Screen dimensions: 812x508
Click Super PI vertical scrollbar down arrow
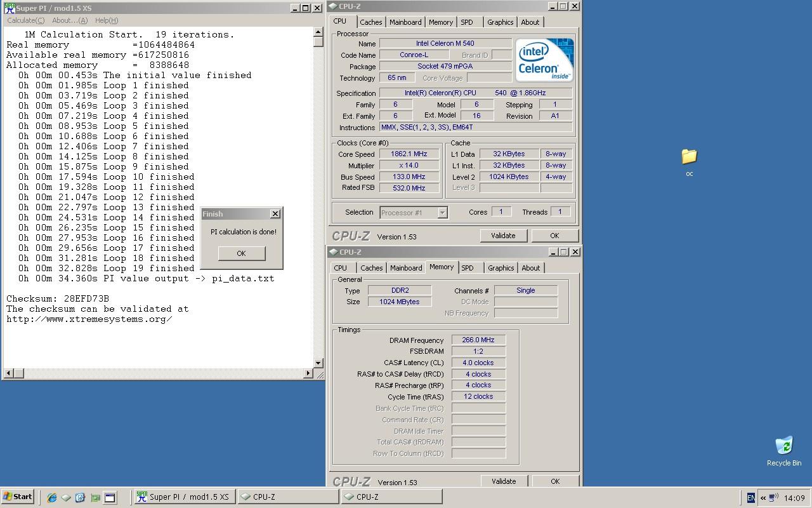coord(318,363)
